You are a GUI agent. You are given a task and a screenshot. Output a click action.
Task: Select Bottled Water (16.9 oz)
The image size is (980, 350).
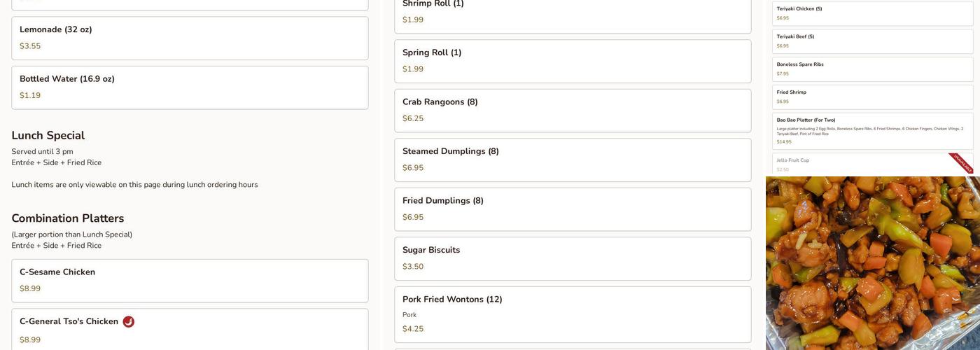190,87
